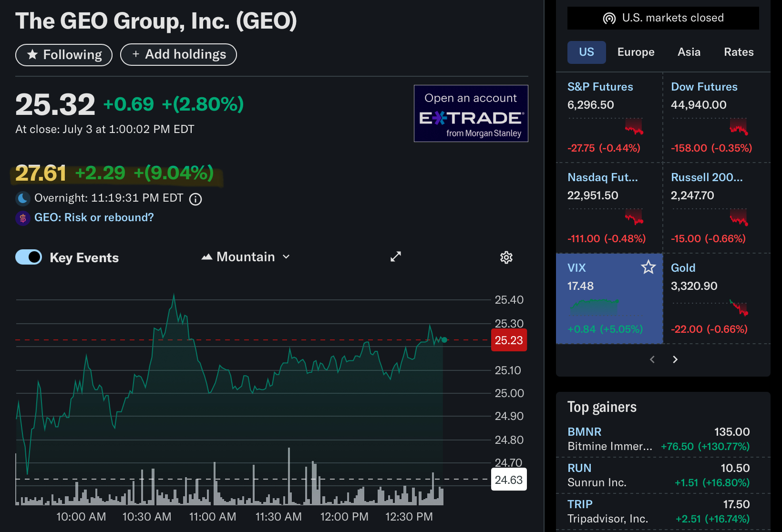
Task: Open the VIX link
Action: 576,268
